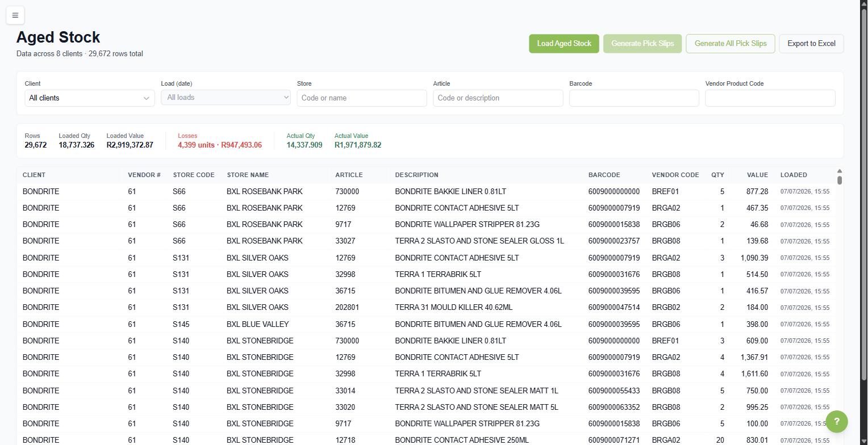Click the table's vertical scrollbar thumb
868x445 pixels.
click(x=840, y=180)
